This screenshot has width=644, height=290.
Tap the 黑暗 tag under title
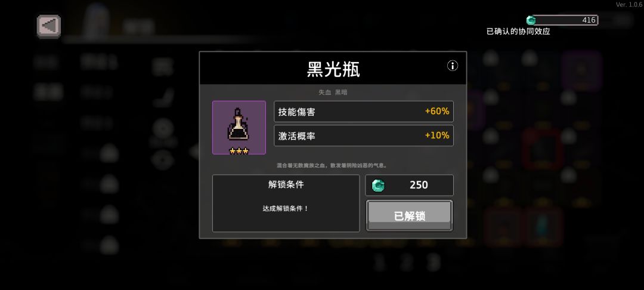[341, 92]
